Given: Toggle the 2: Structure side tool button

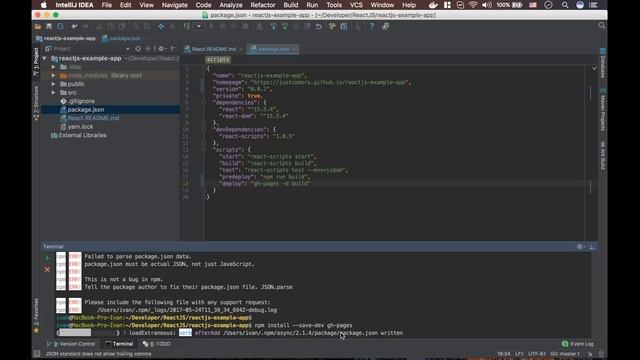Looking at the screenshot, I should [x=36, y=103].
